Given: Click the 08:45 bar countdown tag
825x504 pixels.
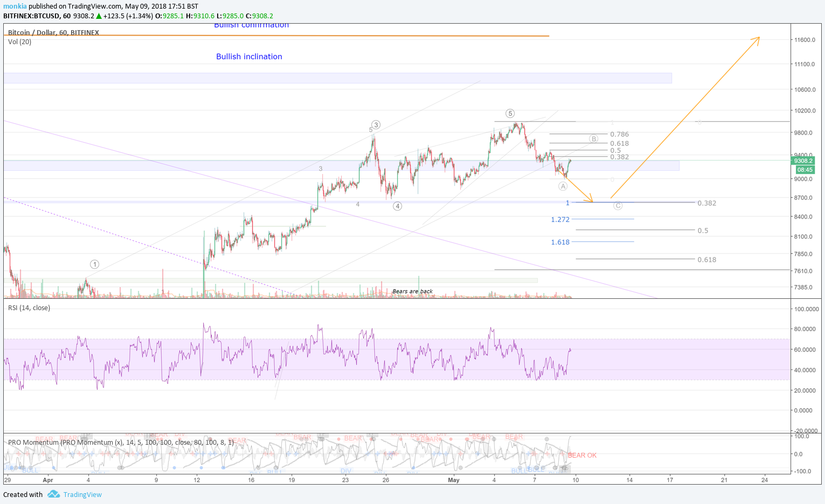Looking at the screenshot, I should pyautogui.click(x=805, y=170).
